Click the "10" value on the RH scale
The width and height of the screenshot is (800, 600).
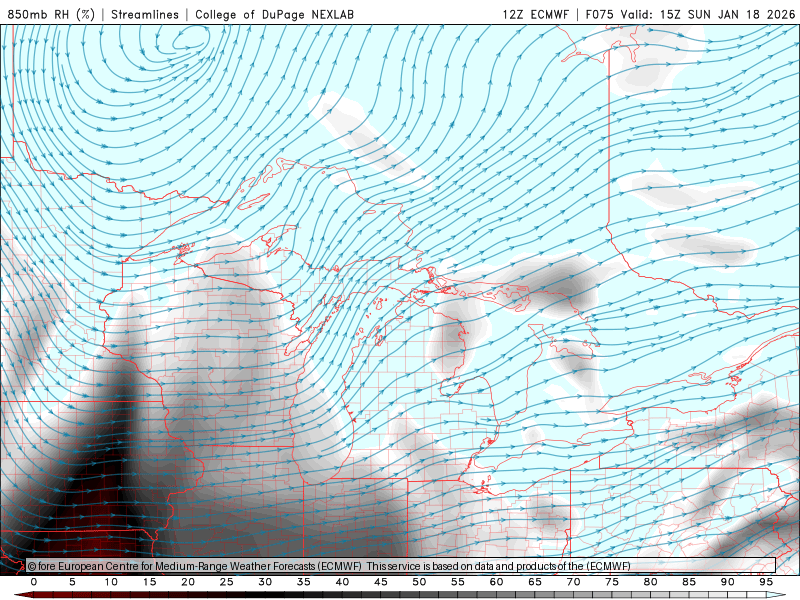111,582
